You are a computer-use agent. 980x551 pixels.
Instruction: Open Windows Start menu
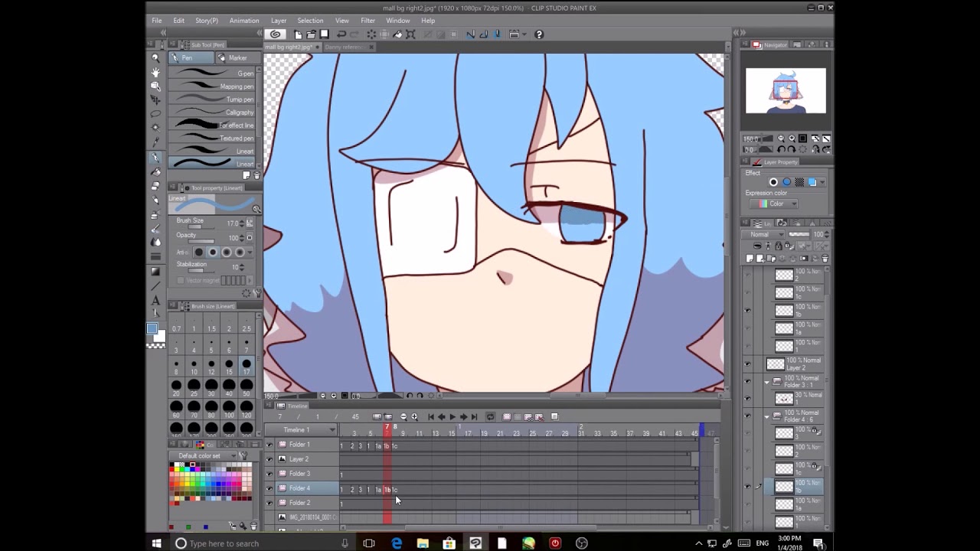(156, 543)
